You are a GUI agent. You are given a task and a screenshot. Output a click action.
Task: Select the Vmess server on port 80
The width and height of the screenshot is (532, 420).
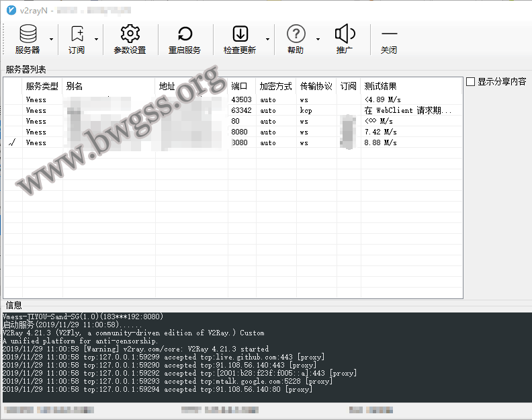coord(232,121)
